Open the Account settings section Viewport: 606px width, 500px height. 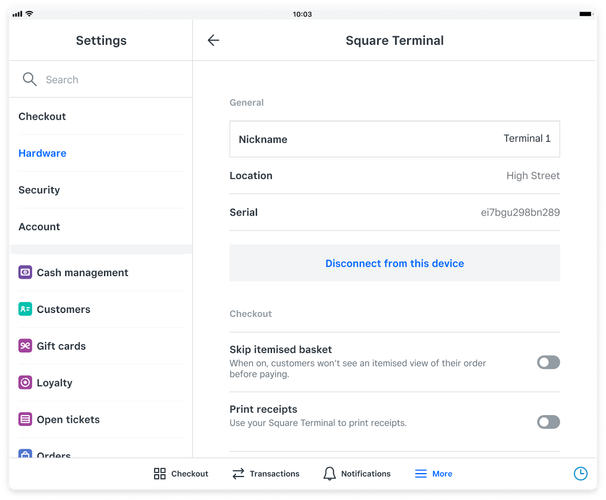coord(39,227)
